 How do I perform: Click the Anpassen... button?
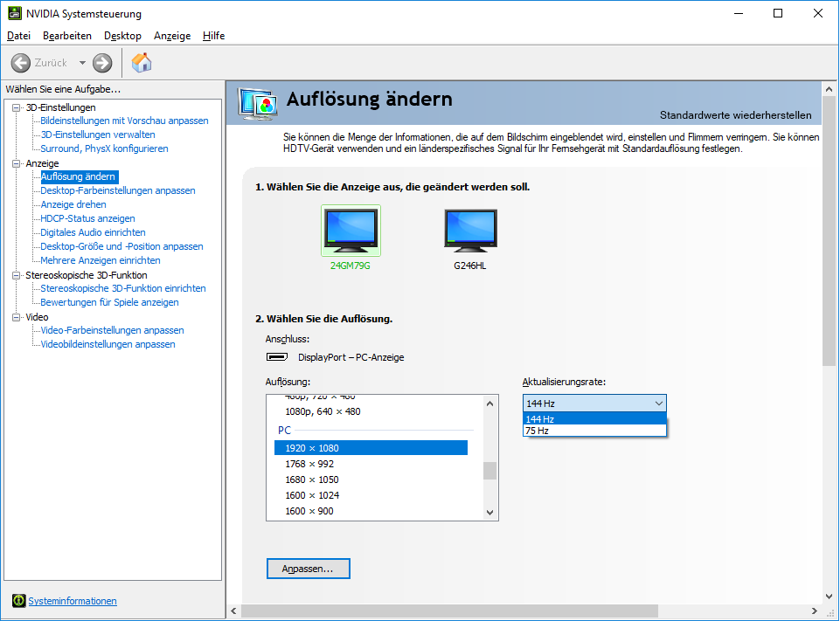click(x=308, y=569)
